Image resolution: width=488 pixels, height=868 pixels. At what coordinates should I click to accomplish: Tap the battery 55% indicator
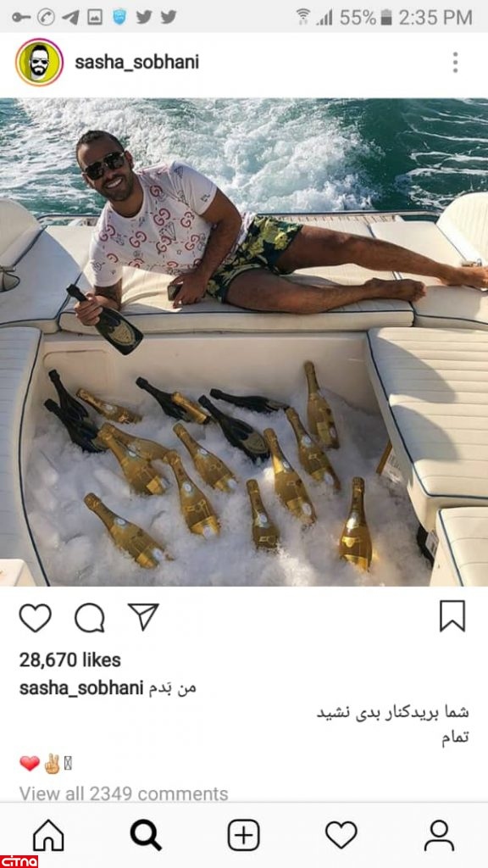366,17
